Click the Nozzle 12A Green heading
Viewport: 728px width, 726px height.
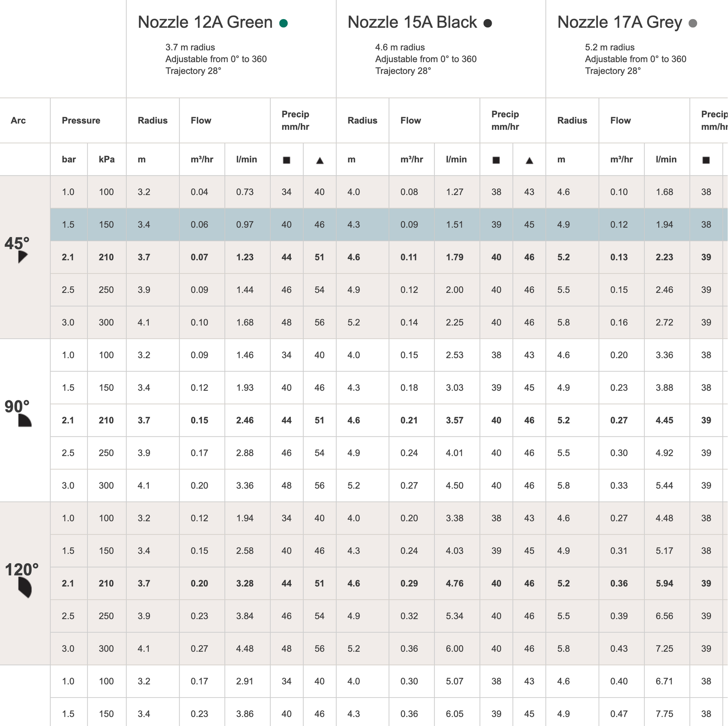point(205,22)
